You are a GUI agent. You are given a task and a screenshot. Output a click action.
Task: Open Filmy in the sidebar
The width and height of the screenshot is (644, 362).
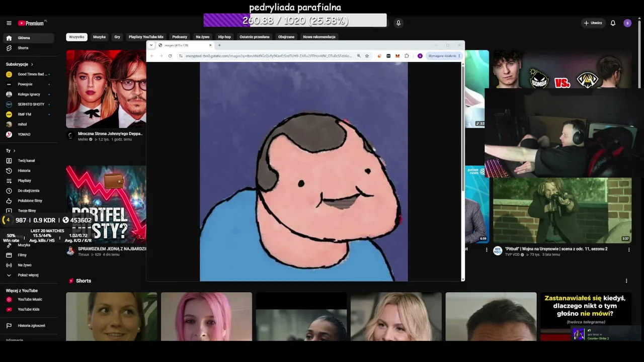(x=30, y=255)
